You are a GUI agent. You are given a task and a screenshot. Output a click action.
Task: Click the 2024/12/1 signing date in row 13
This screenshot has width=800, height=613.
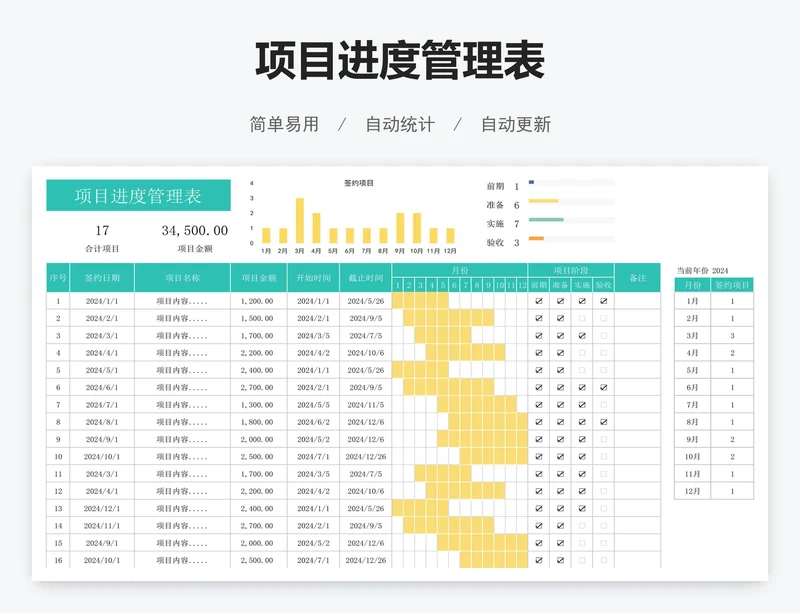coord(102,508)
